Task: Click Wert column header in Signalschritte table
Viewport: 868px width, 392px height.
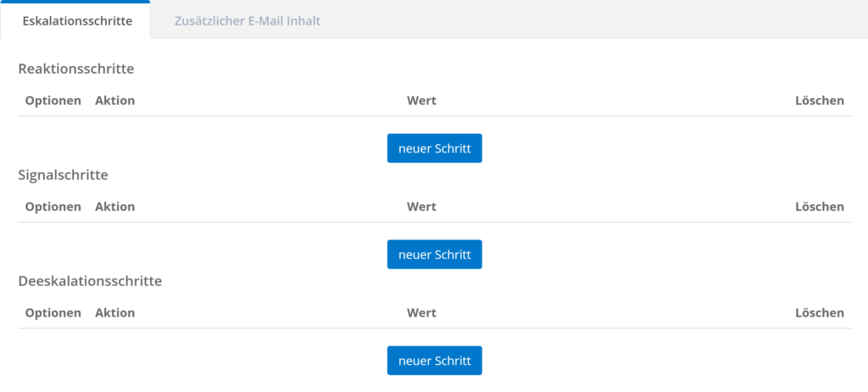Action: 421,207
